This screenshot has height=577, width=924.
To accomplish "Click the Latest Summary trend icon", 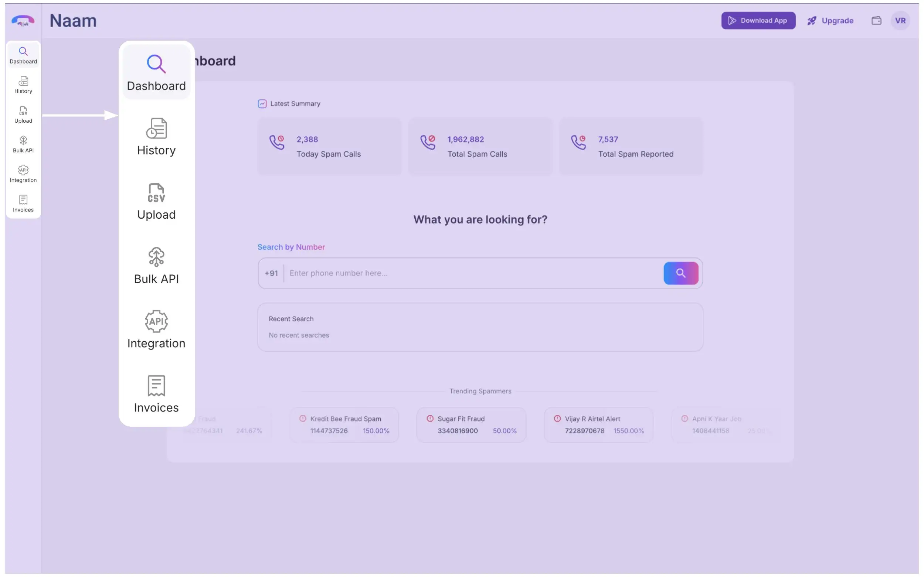I will pyautogui.click(x=262, y=103).
